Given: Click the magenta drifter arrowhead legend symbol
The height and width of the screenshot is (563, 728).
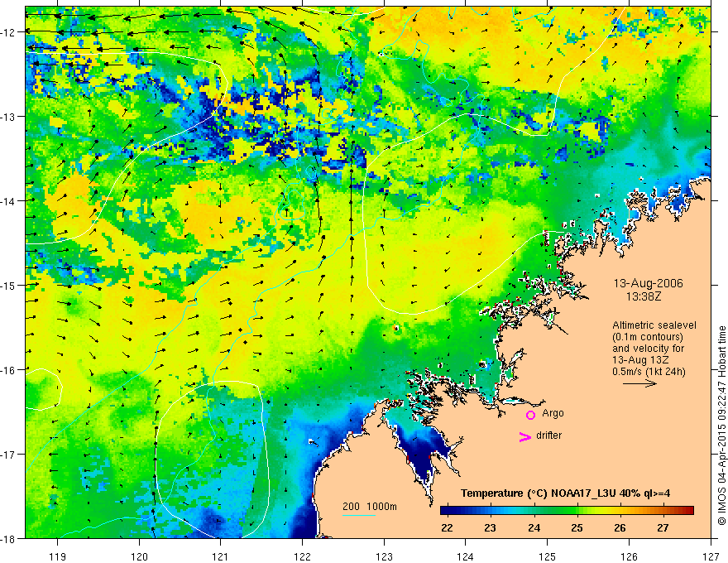Looking at the screenshot, I should click(525, 436).
